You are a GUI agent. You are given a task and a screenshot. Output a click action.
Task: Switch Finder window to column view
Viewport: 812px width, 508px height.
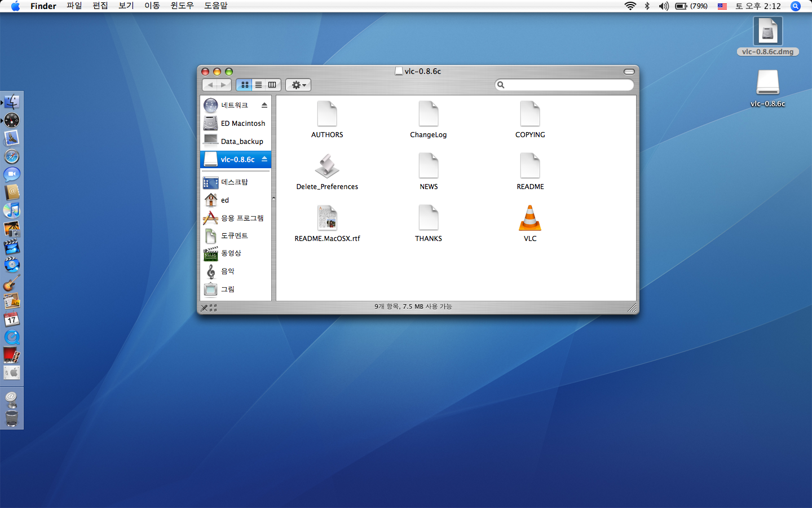click(272, 85)
